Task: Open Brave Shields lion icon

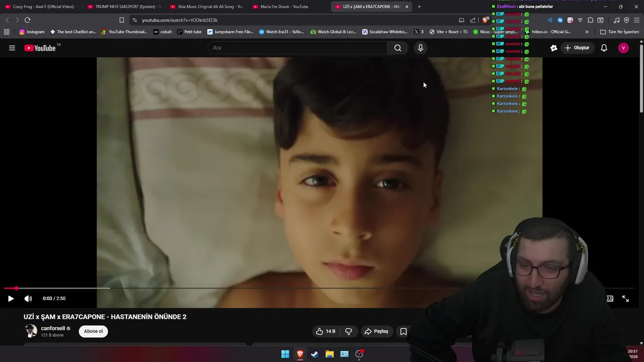Action: point(485,20)
